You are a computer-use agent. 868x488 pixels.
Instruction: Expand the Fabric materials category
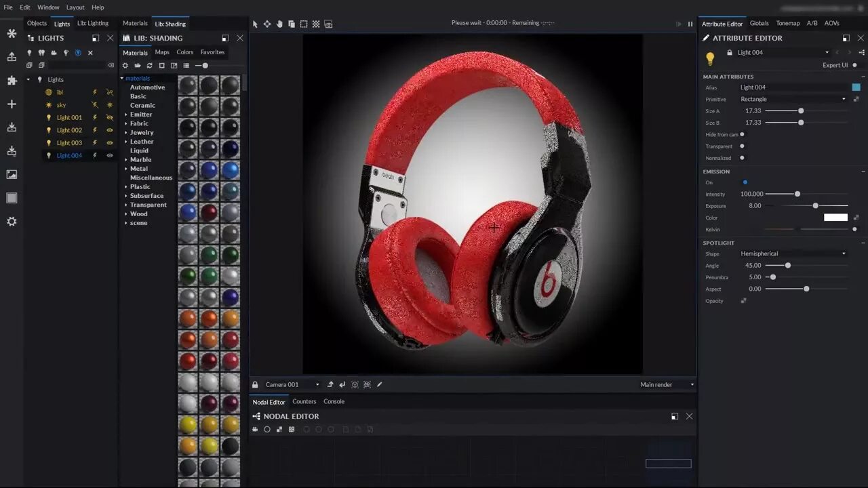tap(126, 123)
